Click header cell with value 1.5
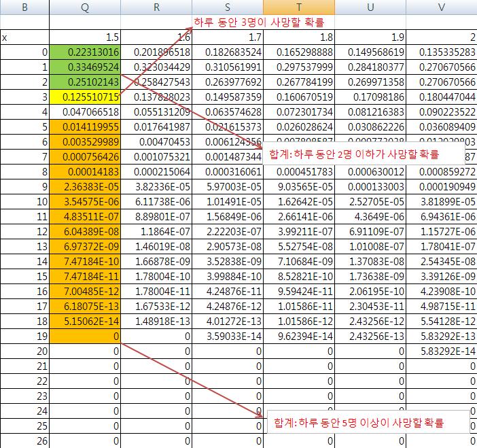This screenshot has width=477, height=448. pyautogui.click(x=85, y=37)
